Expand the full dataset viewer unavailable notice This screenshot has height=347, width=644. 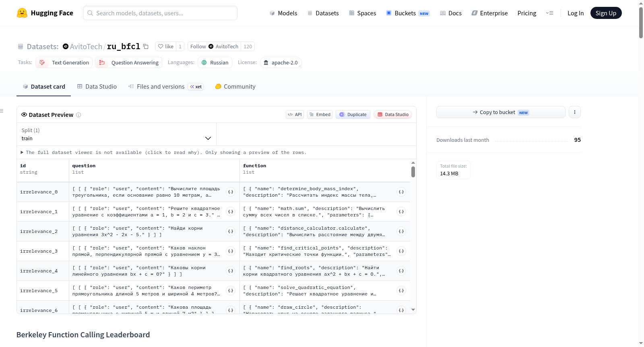(163, 152)
